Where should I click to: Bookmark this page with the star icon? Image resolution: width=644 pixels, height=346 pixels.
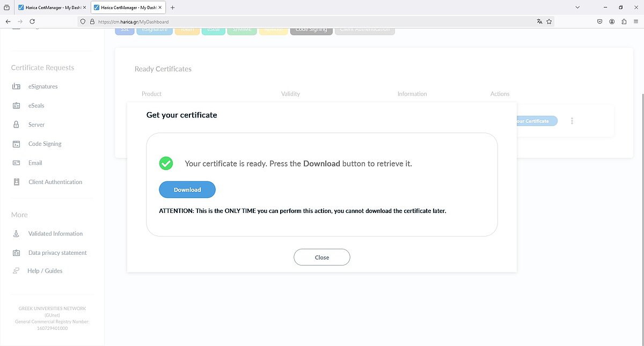[x=550, y=21]
